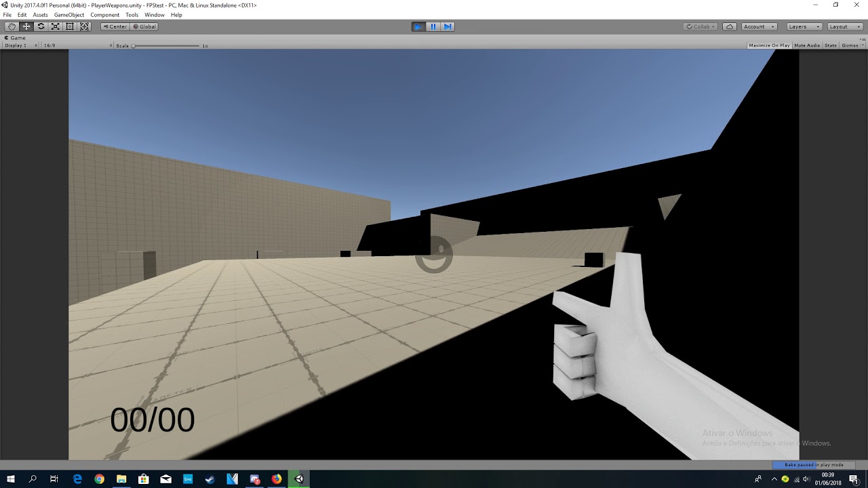Click inside the Game viewport
Screen dimensions: 868x488
tap(433, 254)
